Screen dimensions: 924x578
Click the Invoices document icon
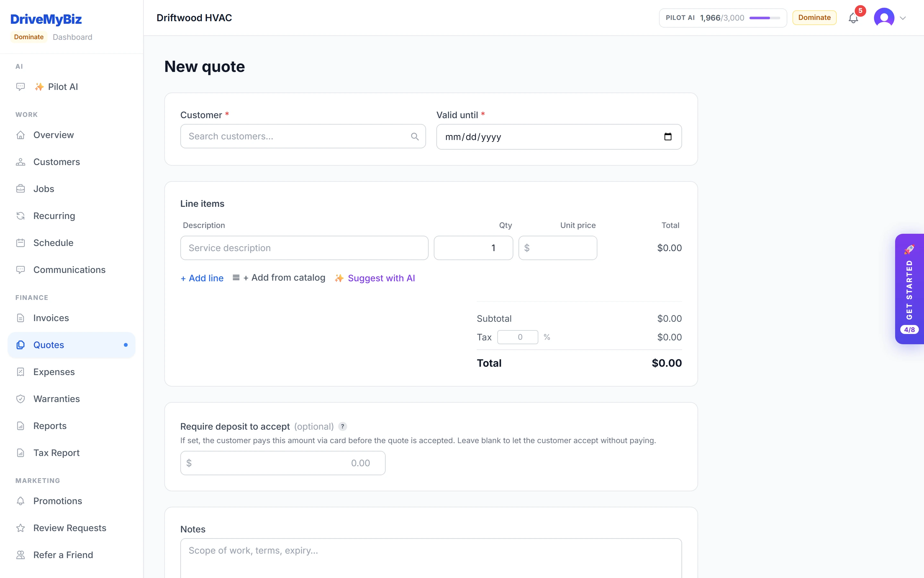[21, 318]
